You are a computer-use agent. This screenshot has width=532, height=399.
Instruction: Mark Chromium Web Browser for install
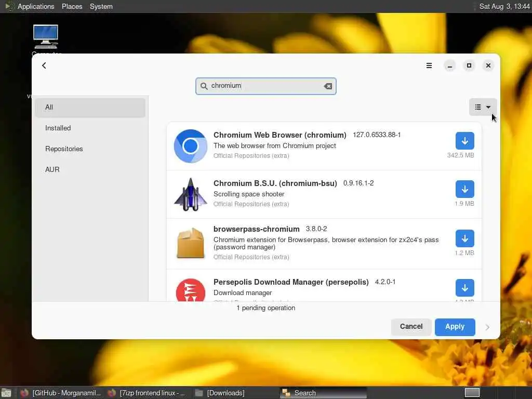pyautogui.click(x=464, y=141)
